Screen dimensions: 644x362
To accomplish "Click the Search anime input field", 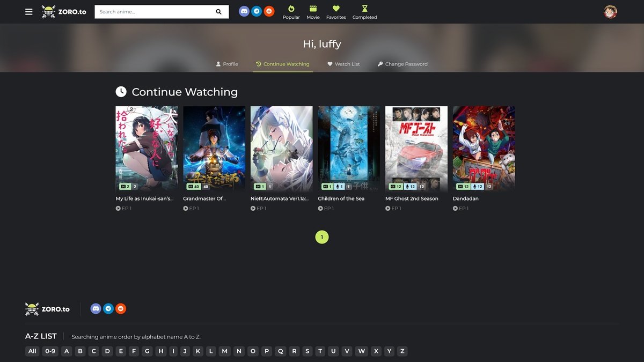I will tap(153, 12).
